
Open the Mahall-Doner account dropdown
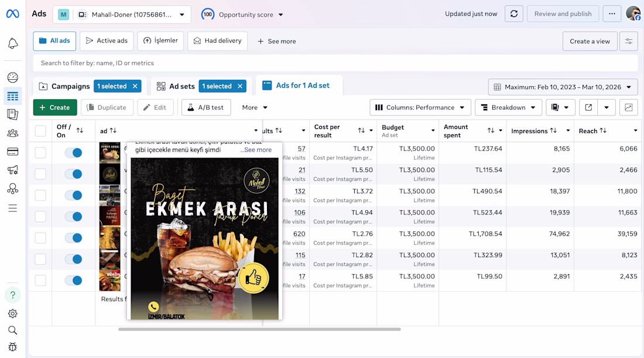[122, 15]
